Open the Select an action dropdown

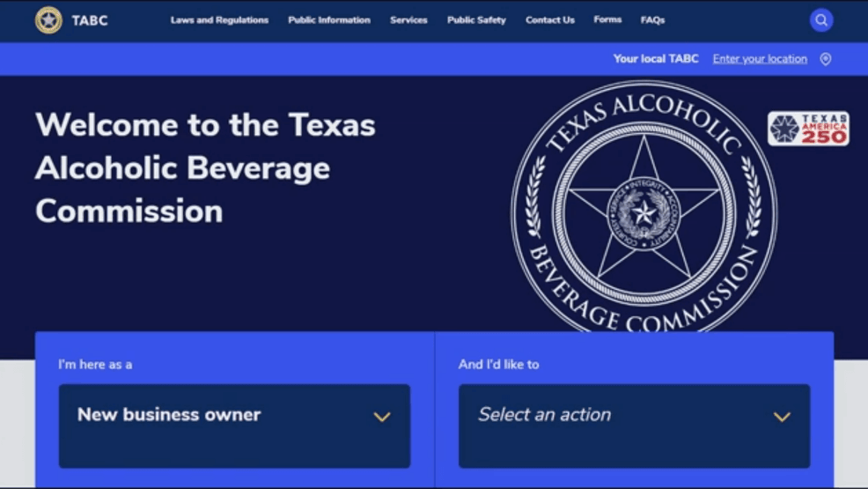pyautogui.click(x=635, y=426)
